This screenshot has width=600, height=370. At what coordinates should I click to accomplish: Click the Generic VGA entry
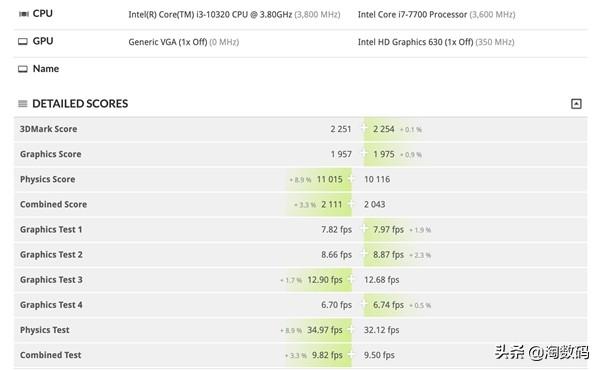168,42
